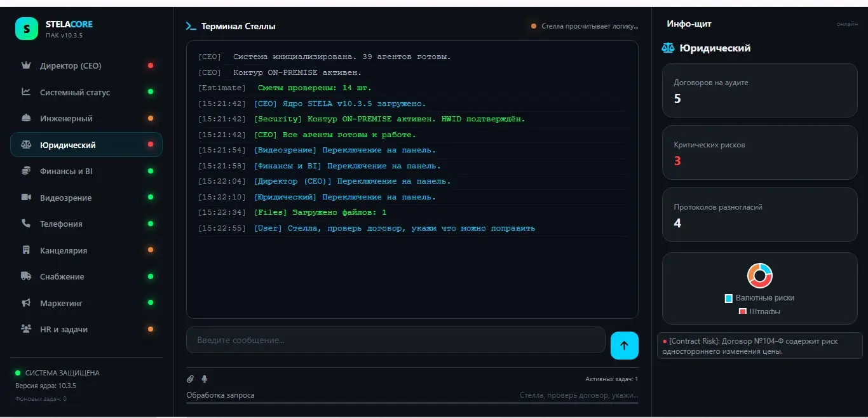Click the hard hat icon for Инженерный
Image resolution: width=868 pixels, height=418 pixels.
[x=26, y=118]
